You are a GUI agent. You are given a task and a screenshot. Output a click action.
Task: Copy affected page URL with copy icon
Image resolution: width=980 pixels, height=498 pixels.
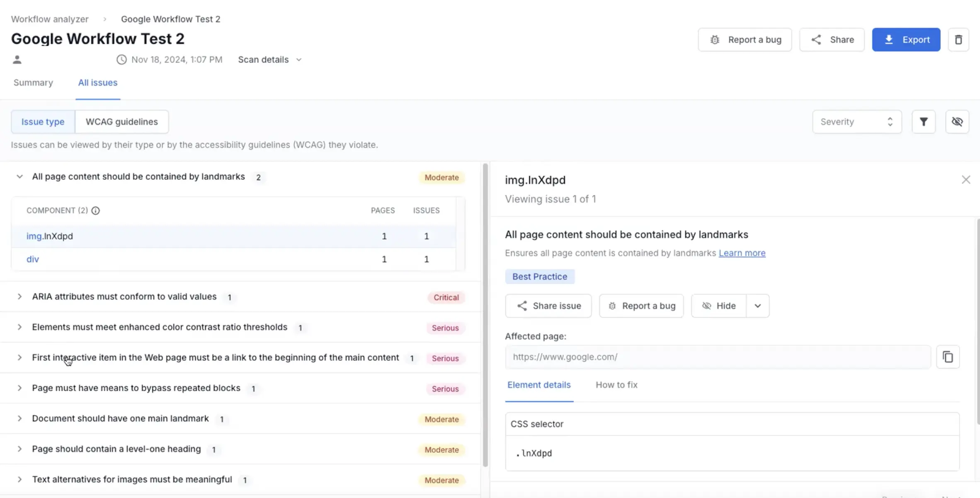(x=948, y=357)
